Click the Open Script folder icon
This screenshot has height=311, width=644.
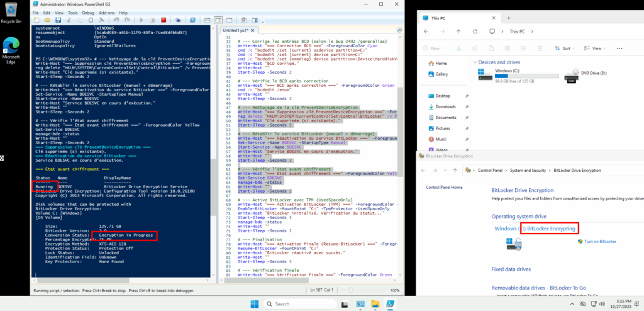(x=47, y=20)
